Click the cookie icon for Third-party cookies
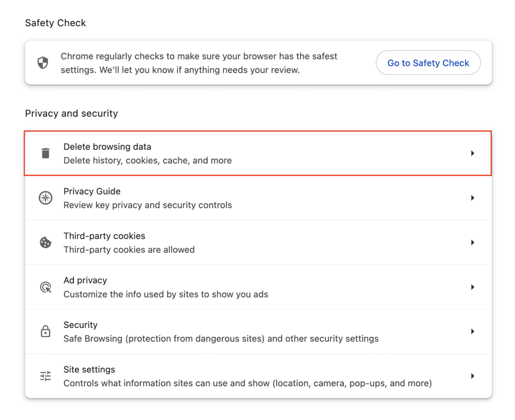The image size is (515, 420). [x=45, y=242]
